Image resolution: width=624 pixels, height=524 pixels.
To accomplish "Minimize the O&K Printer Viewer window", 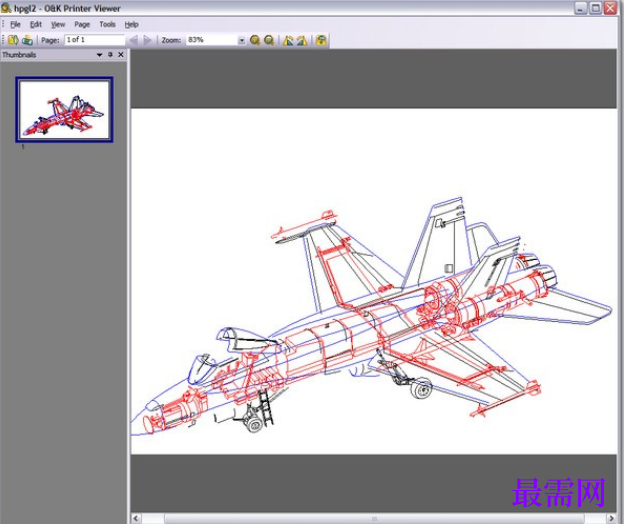I will pos(581,8).
